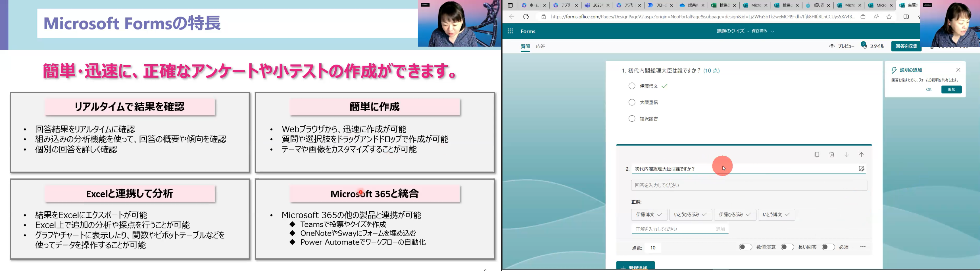The height and width of the screenshot is (271, 980).
Task: Turn on the 必須 required switch
Action: pyautogui.click(x=828, y=247)
